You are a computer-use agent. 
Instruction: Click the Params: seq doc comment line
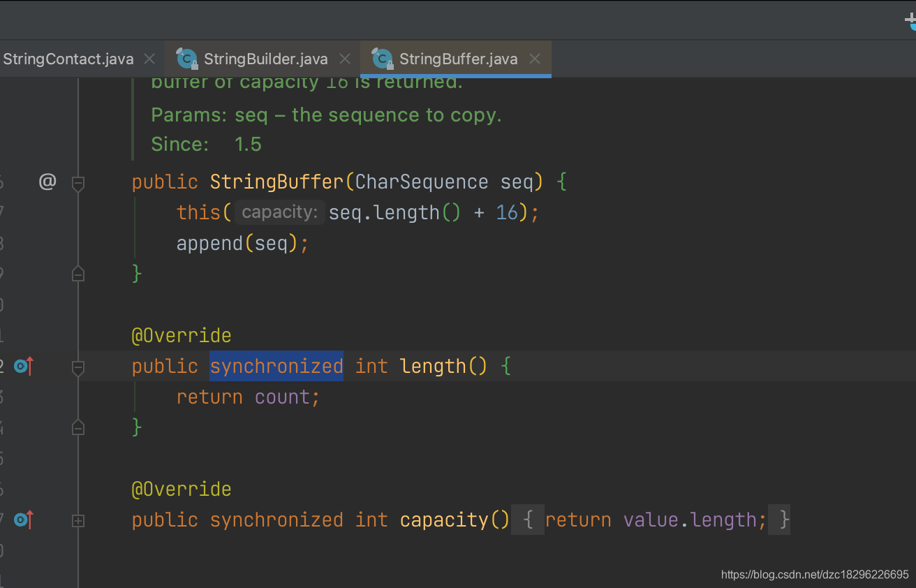point(326,115)
